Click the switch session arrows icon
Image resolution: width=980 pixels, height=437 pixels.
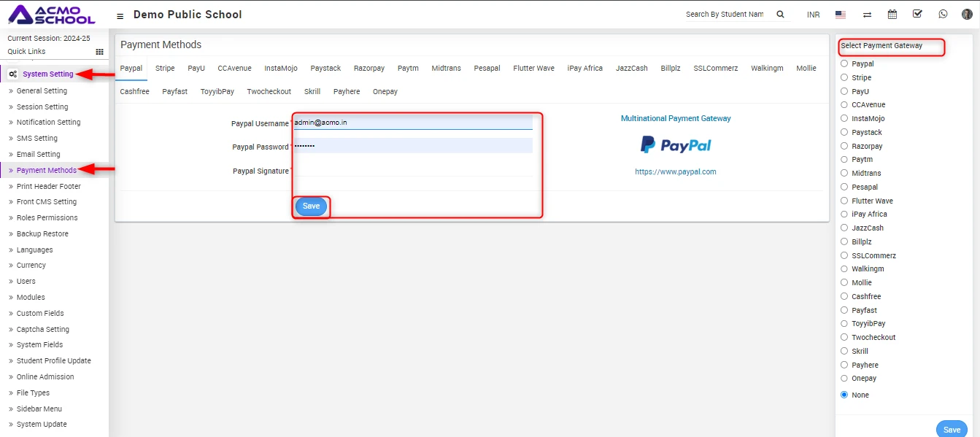pyautogui.click(x=867, y=15)
